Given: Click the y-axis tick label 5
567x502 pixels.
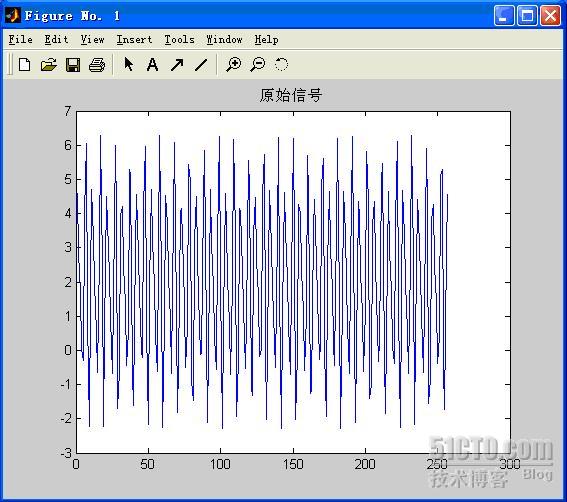Looking at the screenshot, I should 68,179.
